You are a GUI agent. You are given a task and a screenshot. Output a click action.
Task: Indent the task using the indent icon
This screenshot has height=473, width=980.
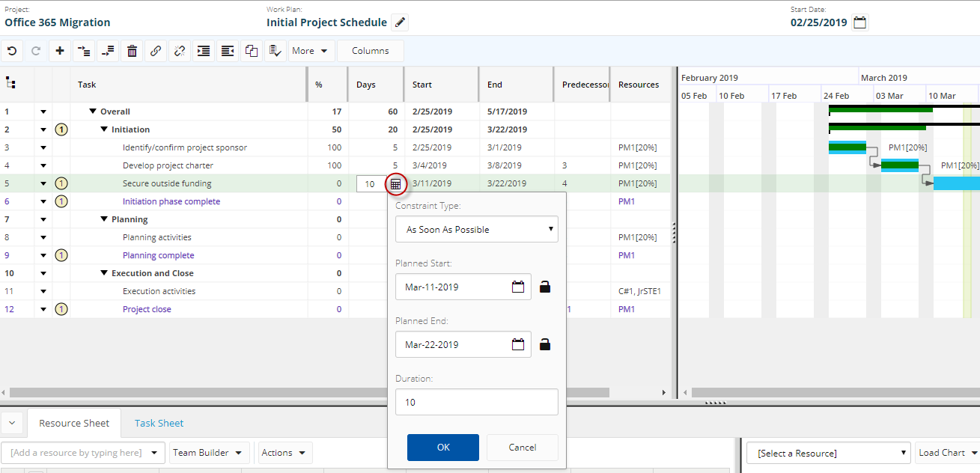(x=204, y=51)
